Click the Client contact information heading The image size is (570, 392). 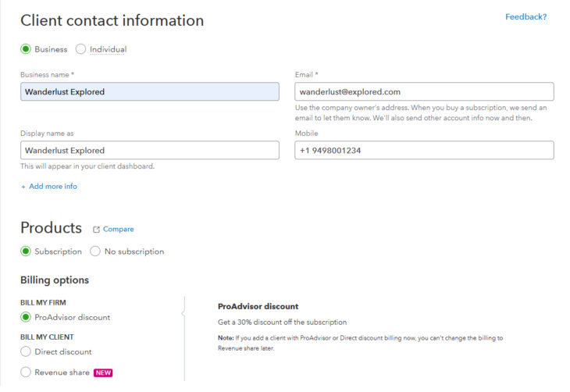pos(112,21)
